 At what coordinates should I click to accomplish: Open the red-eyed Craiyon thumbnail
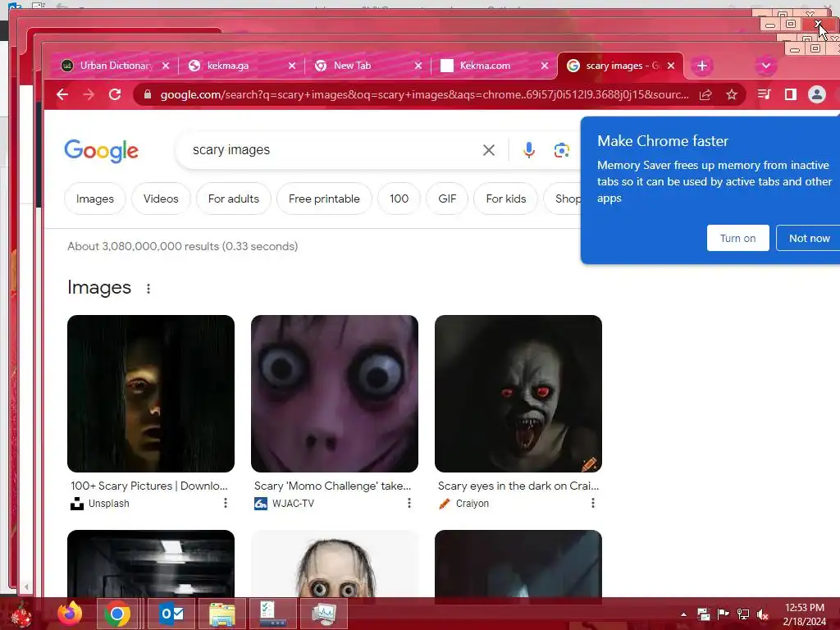click(x=518, y=394)
